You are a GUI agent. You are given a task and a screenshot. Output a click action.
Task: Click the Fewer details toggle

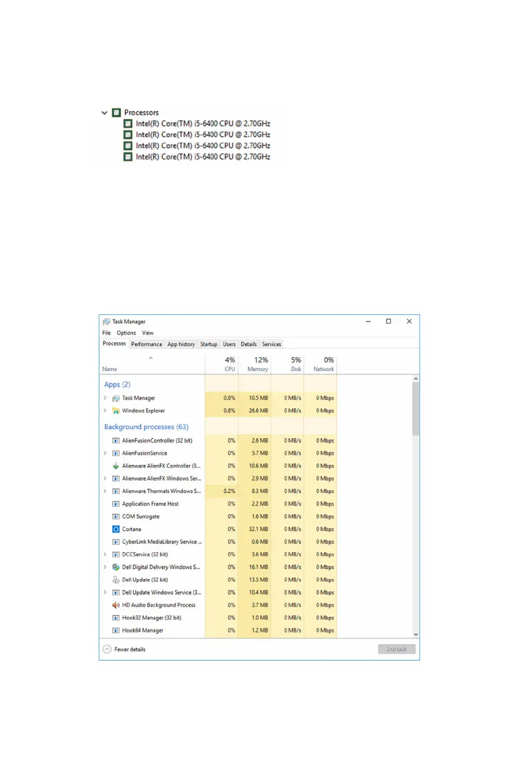pos(124,649)
